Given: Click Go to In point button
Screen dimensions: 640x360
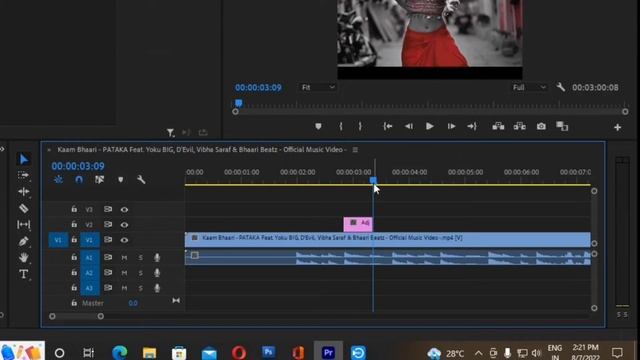Looking at the screenshot, I should point(387,127).
